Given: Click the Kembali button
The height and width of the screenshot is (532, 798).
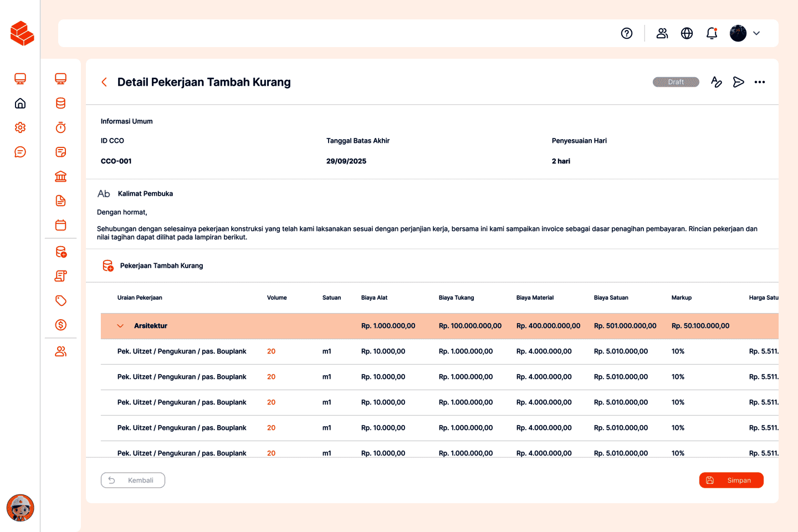Looking at the screenshot, I should pos(133,480).
